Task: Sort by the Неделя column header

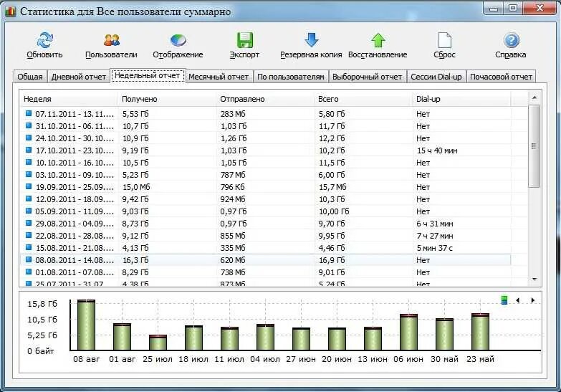Action: (x=69, y=99)
